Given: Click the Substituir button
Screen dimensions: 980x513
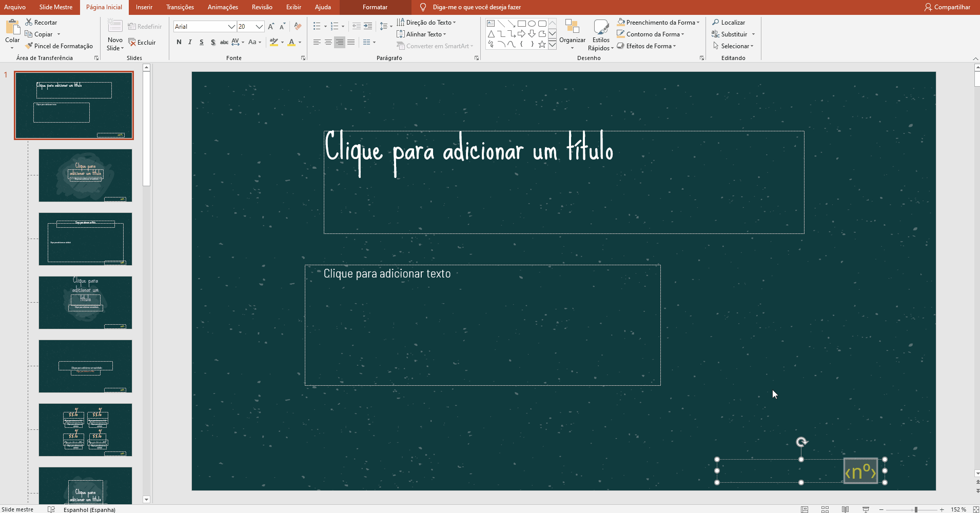Looking at the screenshot, I should 729,34.
